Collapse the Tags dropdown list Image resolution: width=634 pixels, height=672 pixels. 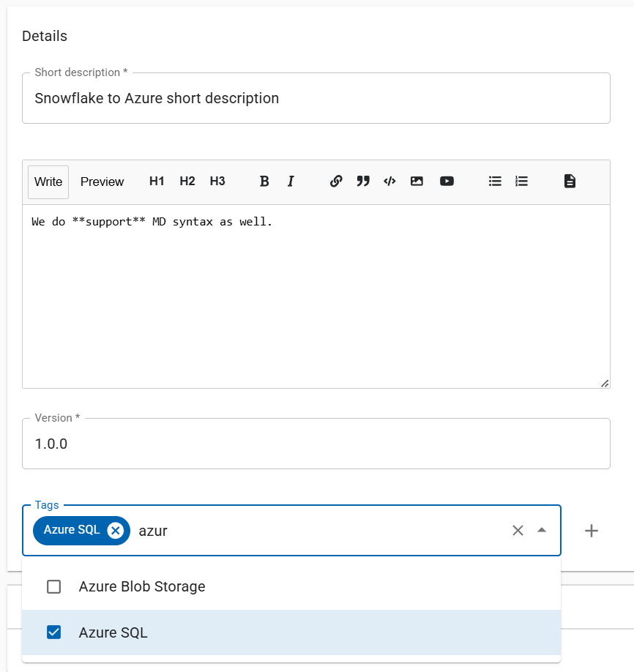pos(542,531)
